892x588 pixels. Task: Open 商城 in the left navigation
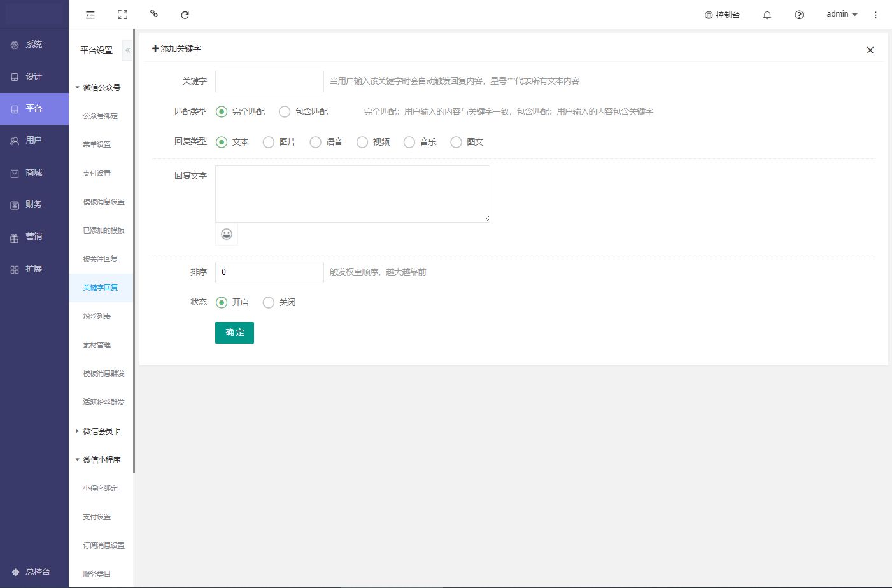(34, 173)
